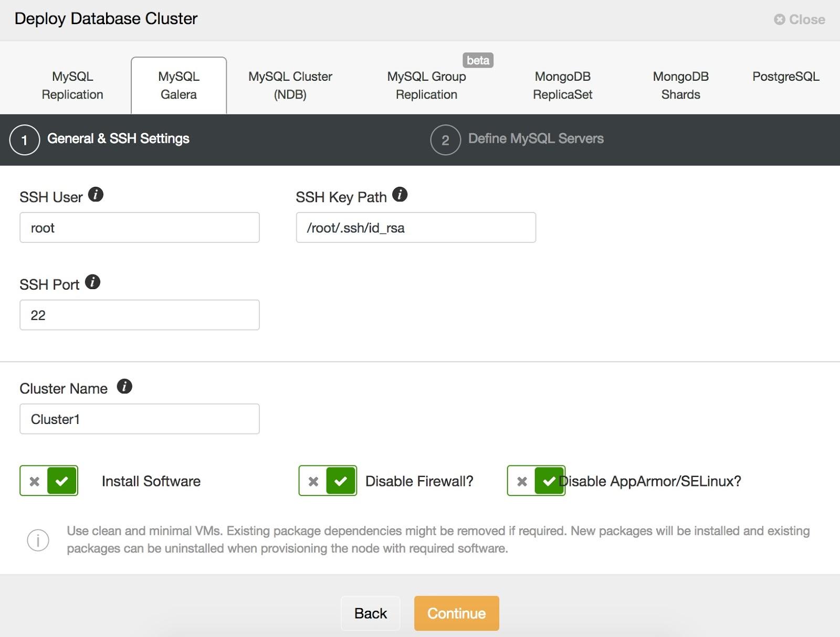Open the MongoDB ReplicaSet tab
This screenshot has width=840, height=637.
(x=562, y=86)
